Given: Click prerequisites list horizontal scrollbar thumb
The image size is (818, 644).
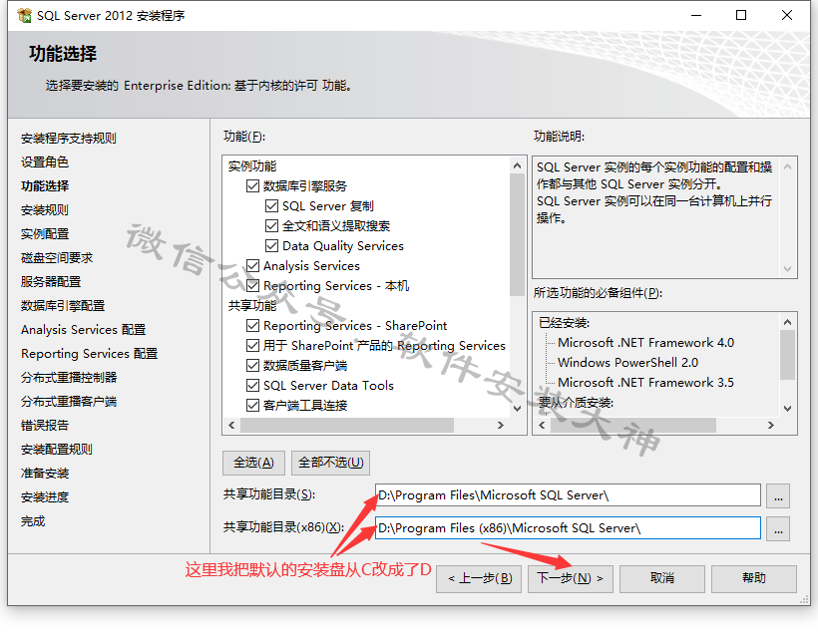Looking at the screenshot, I should pos(633,426).
